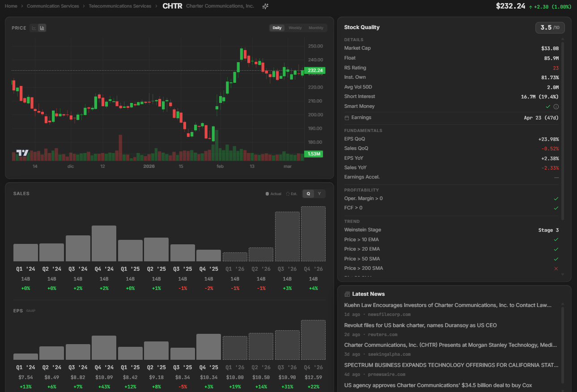Click the CHTR ticker heading
The width and height of the screenshot is (577, 392).
pyautogui.click(x=172, y=6)
